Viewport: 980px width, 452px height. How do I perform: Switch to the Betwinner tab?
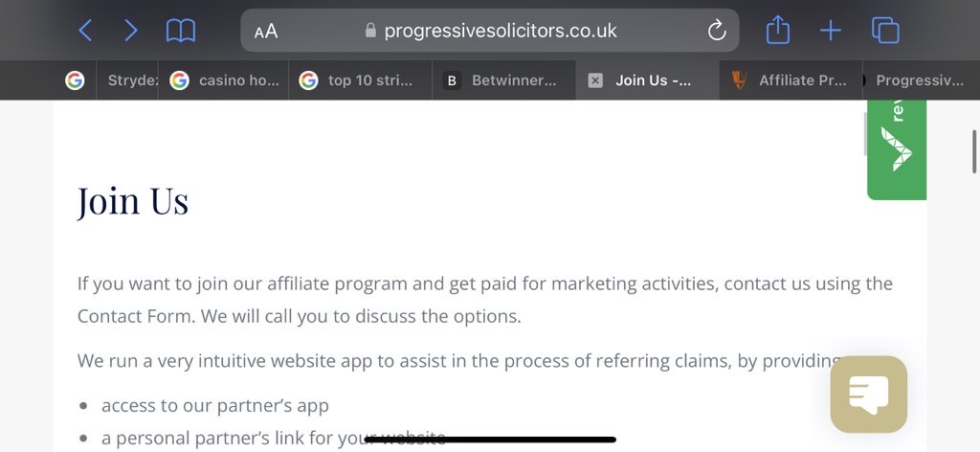click(503, 80)
